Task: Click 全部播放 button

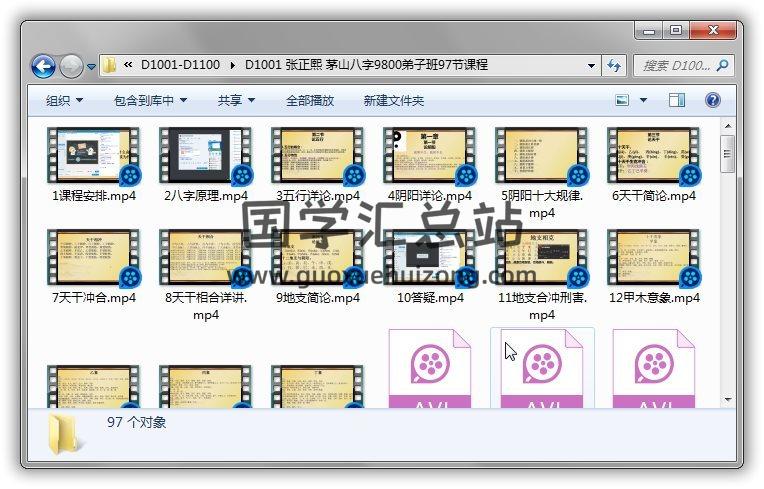Action: [x=310, y=101]
